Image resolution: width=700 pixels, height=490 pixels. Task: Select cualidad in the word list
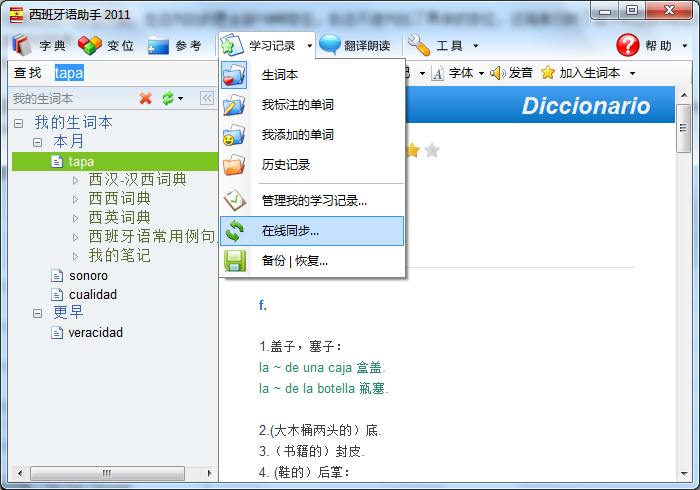93,295
